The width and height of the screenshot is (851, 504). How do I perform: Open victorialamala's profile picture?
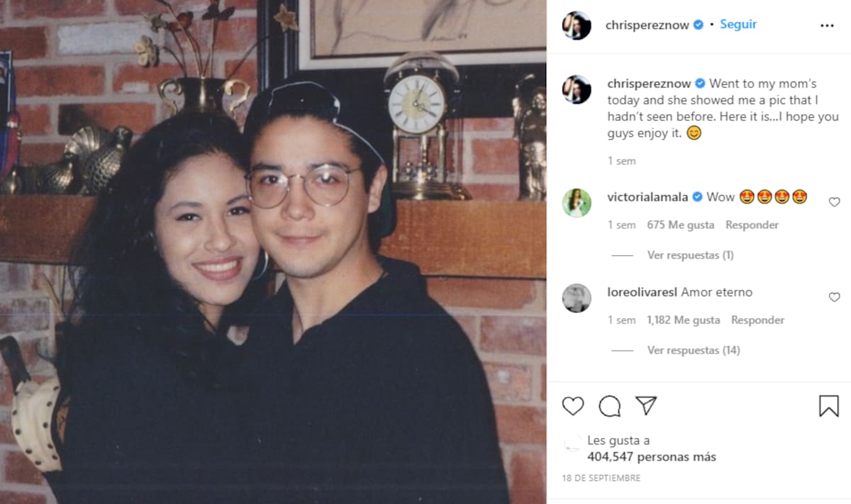[x=577, y=203]
